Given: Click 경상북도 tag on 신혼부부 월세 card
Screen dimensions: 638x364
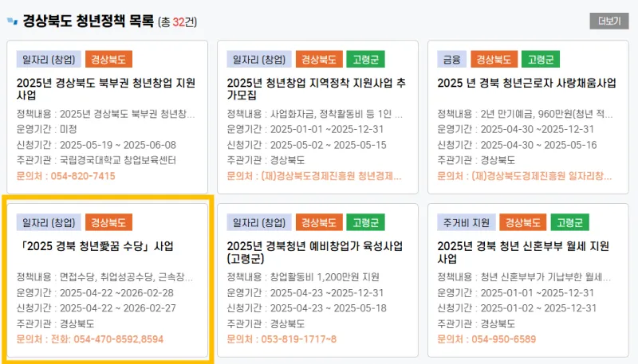Looking at the screenshot, I should [523, 222].
